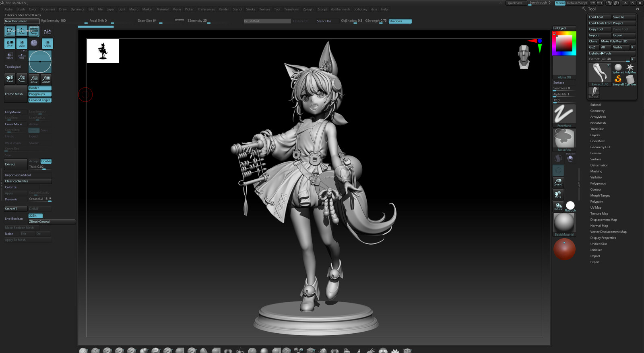
Task: Toggle Border option for Frame Mesh
Action: click(x=40, y=88)
